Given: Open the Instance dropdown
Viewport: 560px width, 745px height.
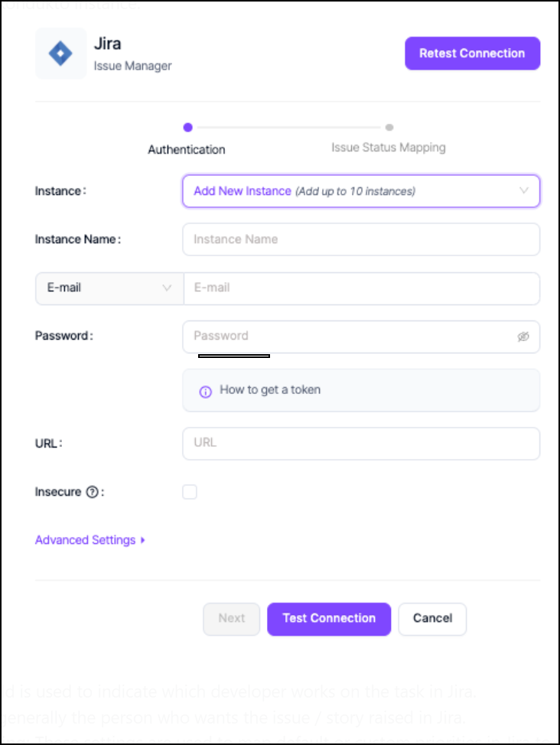Looking at the screenshot, I should tap(360, 191).
